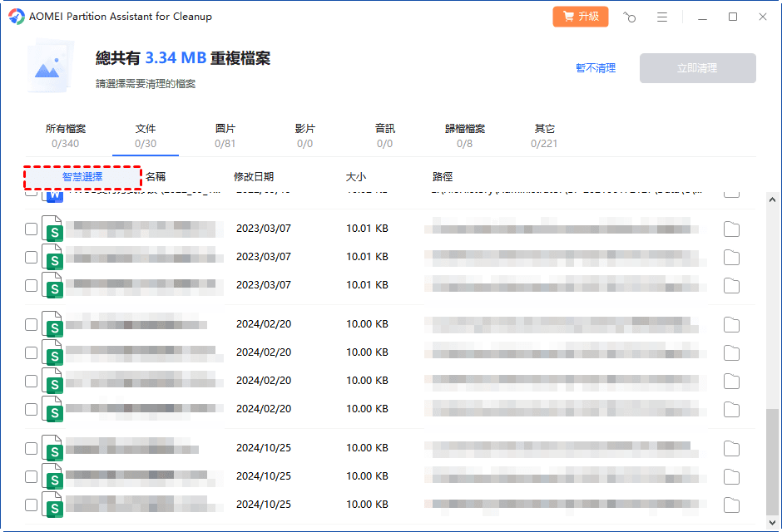This screenshot has height=532, width=782.
Task: Check the last 2023/03/07 file's checkbox
Action: (31, 285)
